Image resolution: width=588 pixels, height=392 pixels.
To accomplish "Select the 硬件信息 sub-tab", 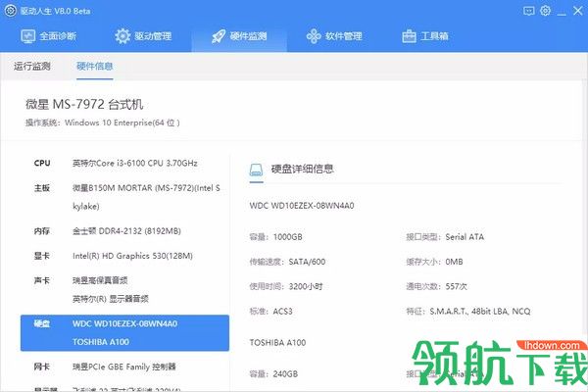I will pos(94,66).
